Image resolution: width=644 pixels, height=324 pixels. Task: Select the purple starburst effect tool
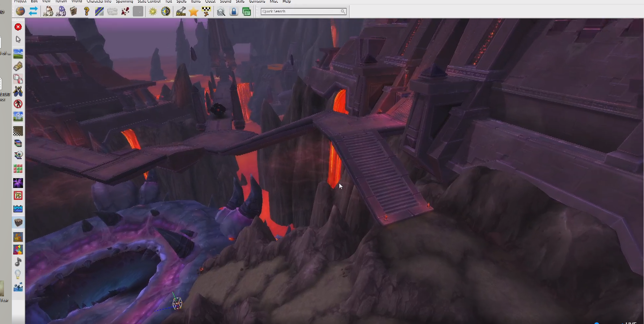click(x=18, y=183)
